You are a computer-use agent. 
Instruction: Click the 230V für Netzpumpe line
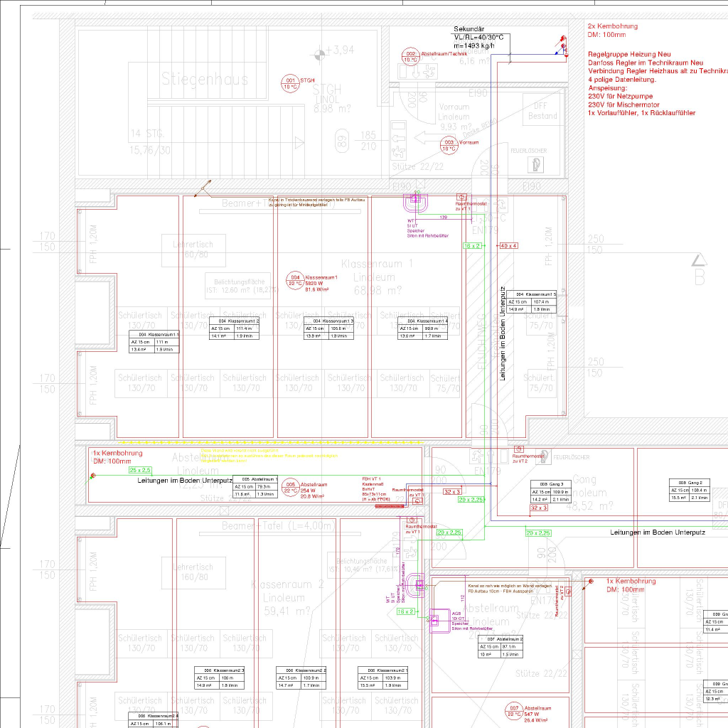click(x=620, y=96)
